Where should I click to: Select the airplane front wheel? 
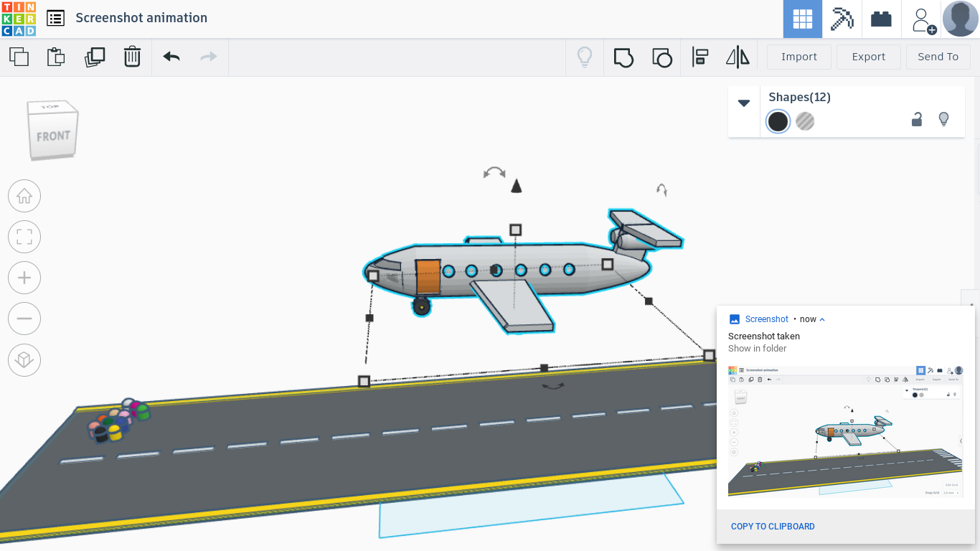coord(421,306)
